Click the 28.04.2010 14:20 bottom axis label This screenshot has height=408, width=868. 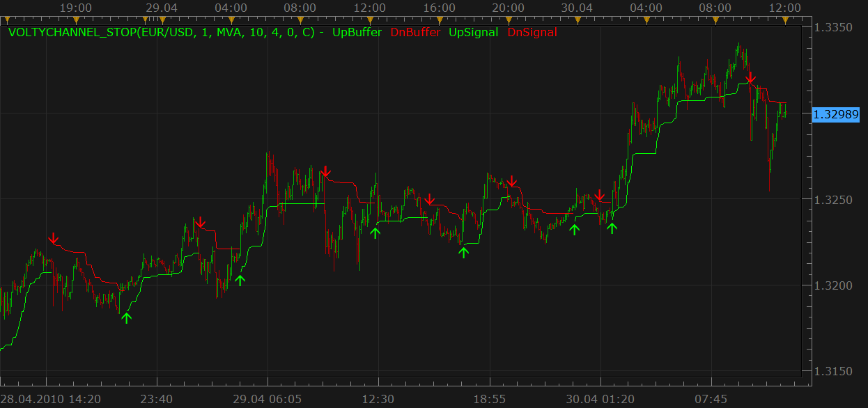pyautogui.click(x=51, y=400)
